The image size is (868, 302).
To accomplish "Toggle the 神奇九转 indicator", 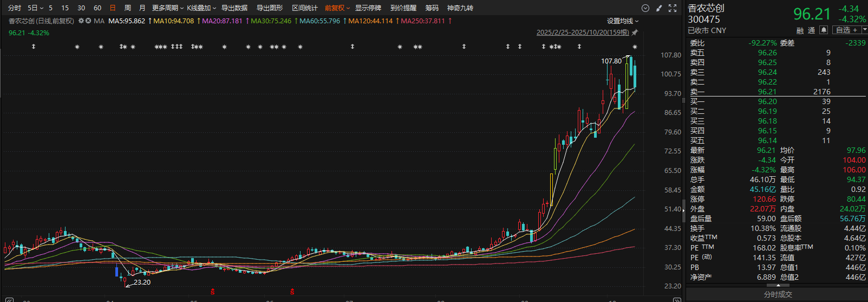I will [460, 8].
